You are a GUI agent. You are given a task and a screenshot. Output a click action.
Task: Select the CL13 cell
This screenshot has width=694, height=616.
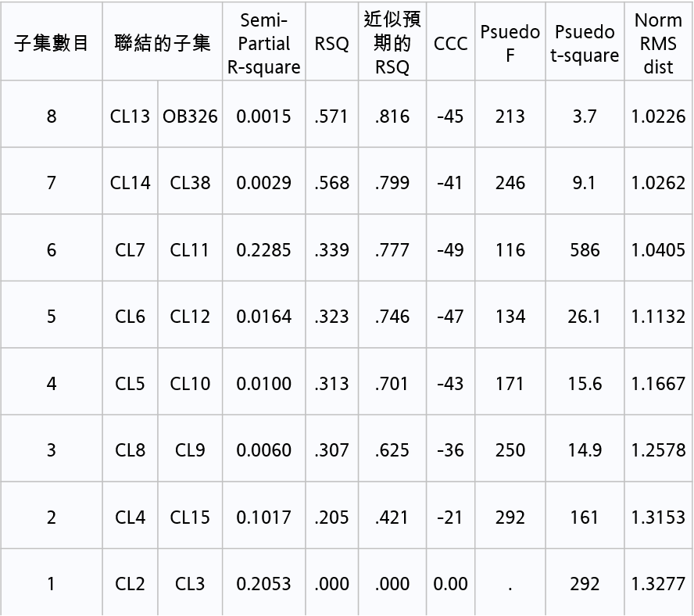[x=130, y=116]
